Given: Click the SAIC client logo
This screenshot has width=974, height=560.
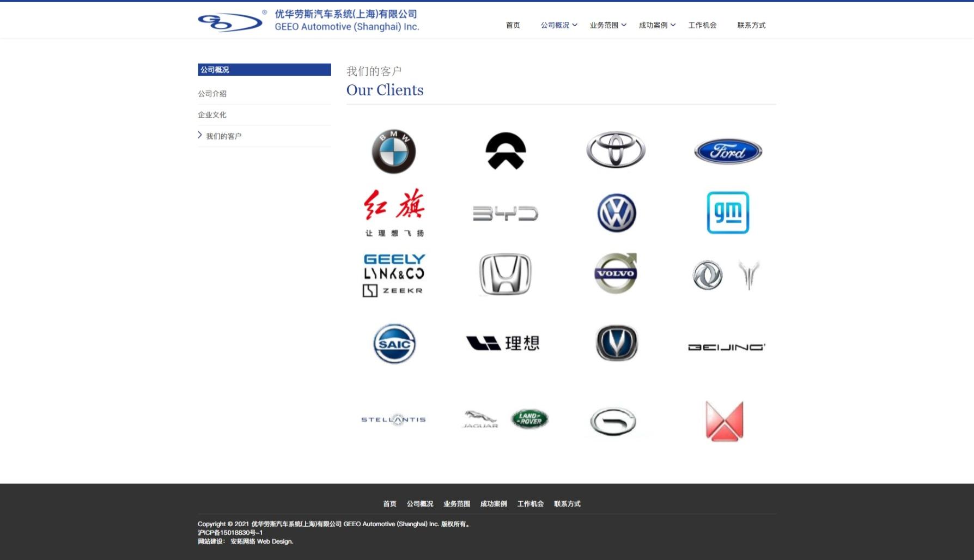Looking at the screenshot, I should [x=394, y=344].
